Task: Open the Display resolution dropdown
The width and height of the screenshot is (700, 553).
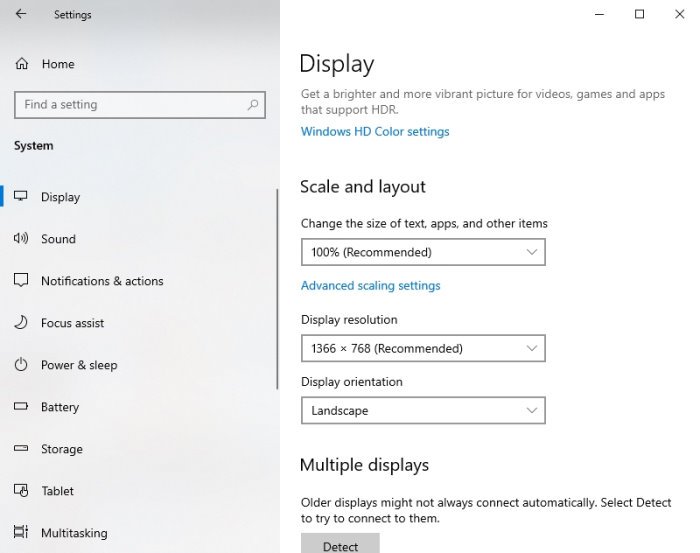Action: coord(423,348)
